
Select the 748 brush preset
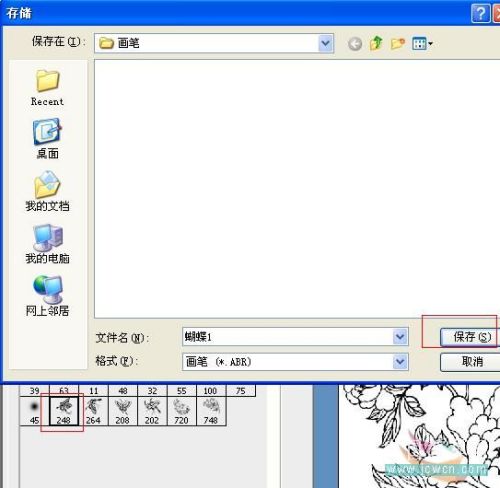click(x=211, y=411)
